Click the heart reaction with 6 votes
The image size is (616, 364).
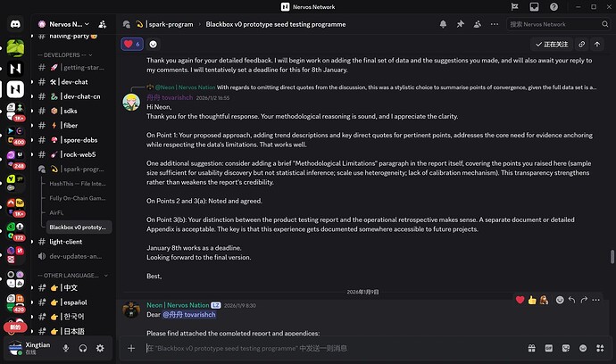pyautogui.click(x=132, y=43)
